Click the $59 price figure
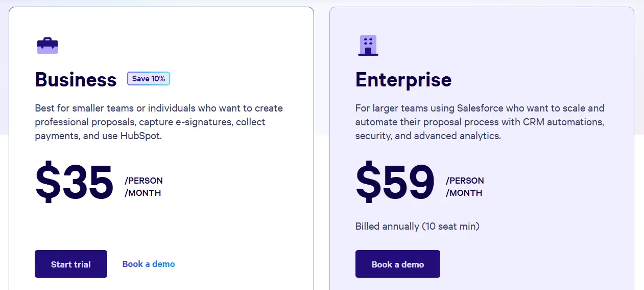This screenshot has width=644, height=290. pos(395,182)
